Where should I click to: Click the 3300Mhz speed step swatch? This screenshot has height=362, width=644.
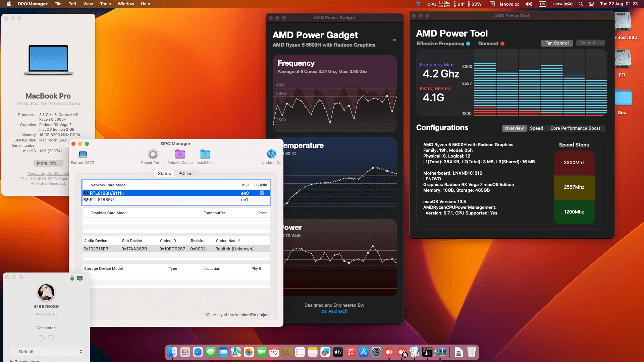tap(574, 163)
